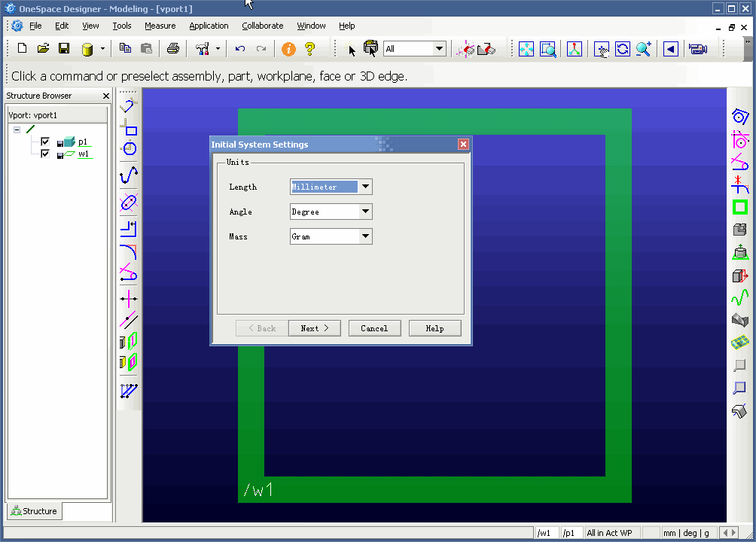Fit the view with the four-arrows icon

point(526,49)
